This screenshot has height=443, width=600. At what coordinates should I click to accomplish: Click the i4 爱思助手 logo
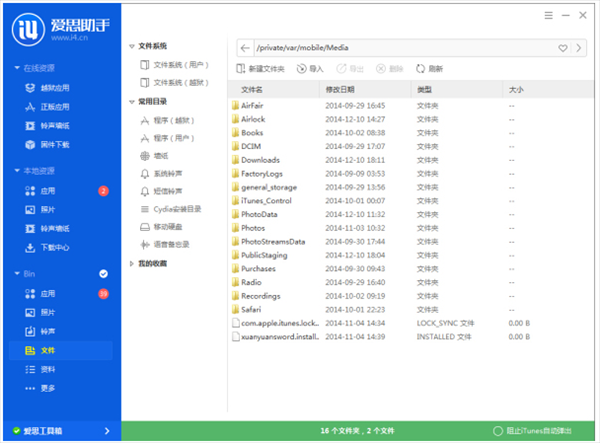tap(60, 29)
